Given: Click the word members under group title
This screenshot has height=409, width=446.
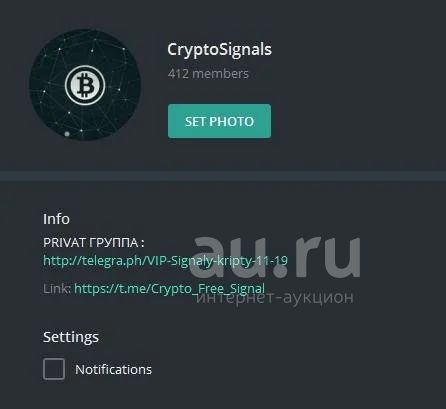Looking at the screenshot, I should 220,73.
